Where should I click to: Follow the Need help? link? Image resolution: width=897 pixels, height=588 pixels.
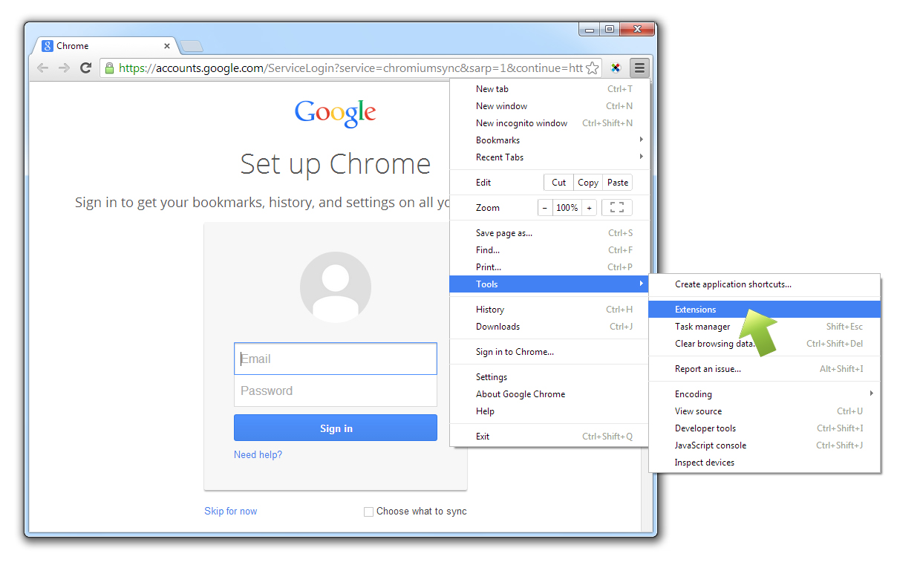tap(258, 455)
